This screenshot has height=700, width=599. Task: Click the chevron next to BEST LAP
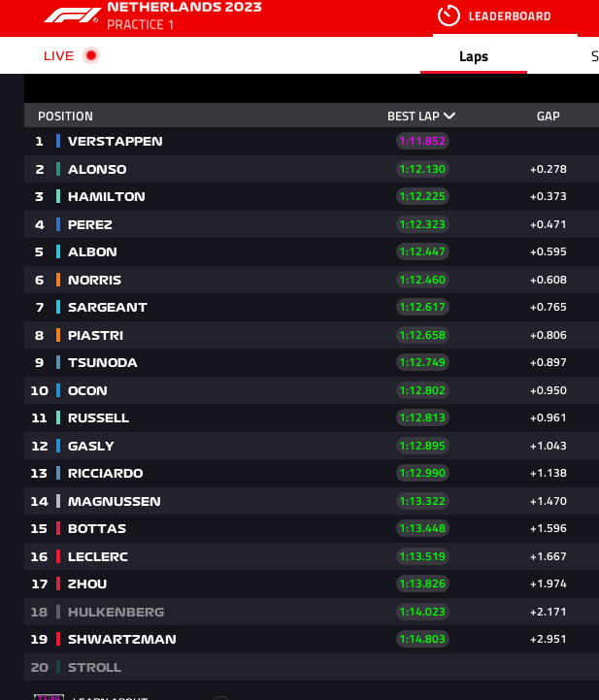tap(449, 117)
